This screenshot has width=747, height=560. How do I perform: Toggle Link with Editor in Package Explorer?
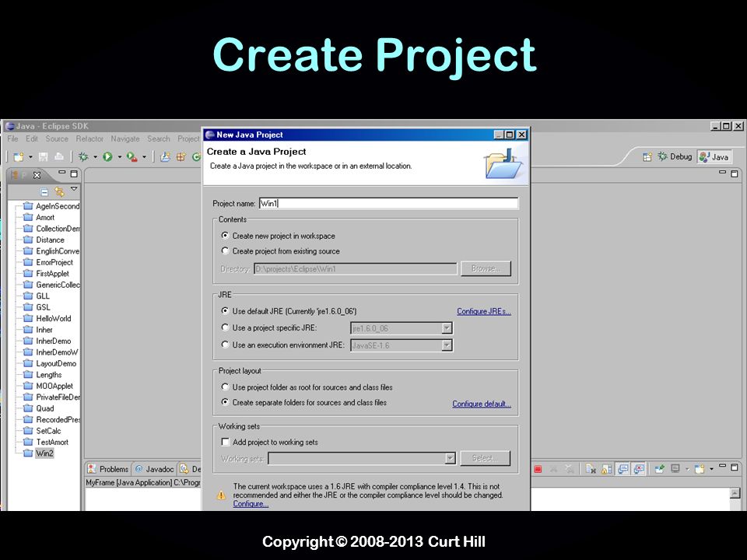pos(59,191)
